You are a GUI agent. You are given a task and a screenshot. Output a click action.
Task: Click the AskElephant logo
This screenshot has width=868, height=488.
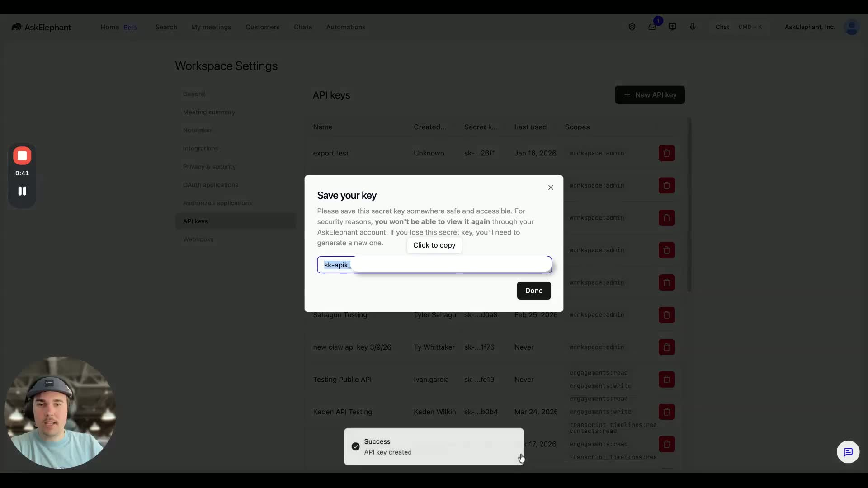(41, 27)
